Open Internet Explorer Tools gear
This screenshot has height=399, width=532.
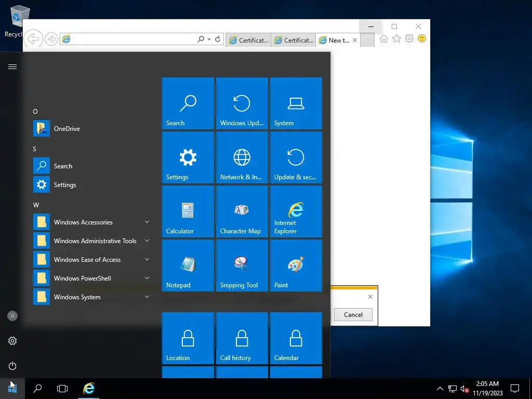click(x=409, y=38)
